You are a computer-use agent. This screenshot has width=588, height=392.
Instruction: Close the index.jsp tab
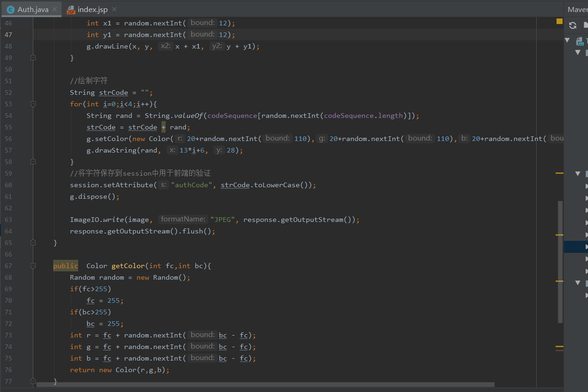pyautogui.click(x=114, y=9)
